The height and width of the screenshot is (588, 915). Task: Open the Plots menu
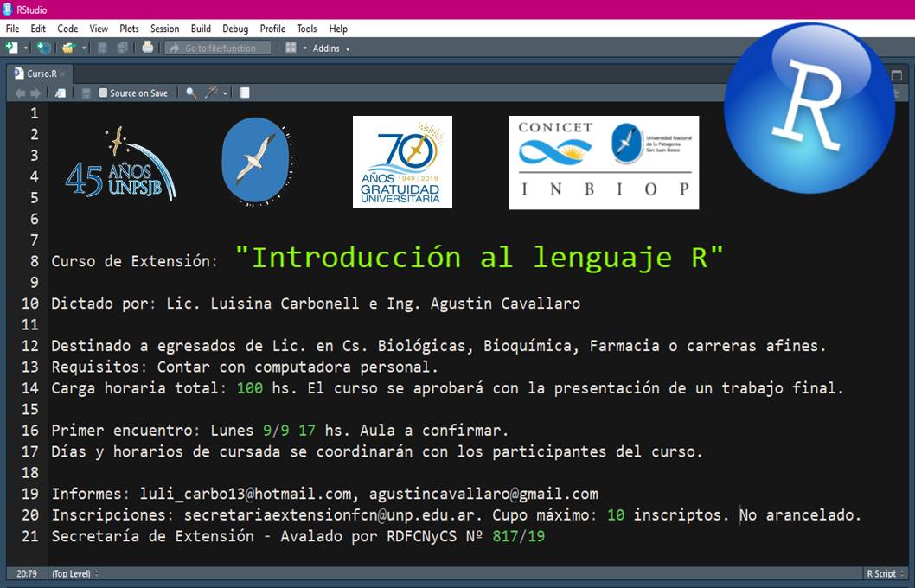tap(129, 29)
